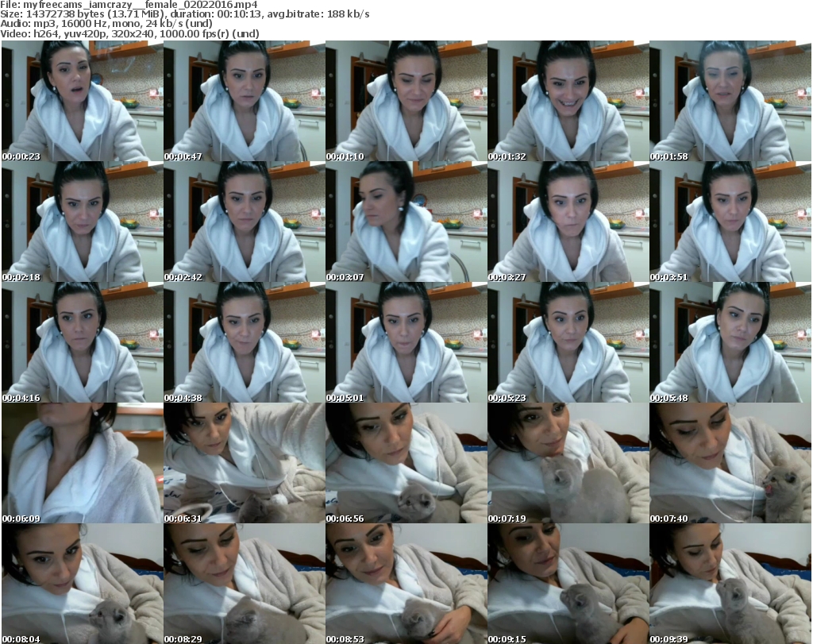
Task: Select the thumbnail timestamped 00:04:38
Action: (x=245, y=343)
